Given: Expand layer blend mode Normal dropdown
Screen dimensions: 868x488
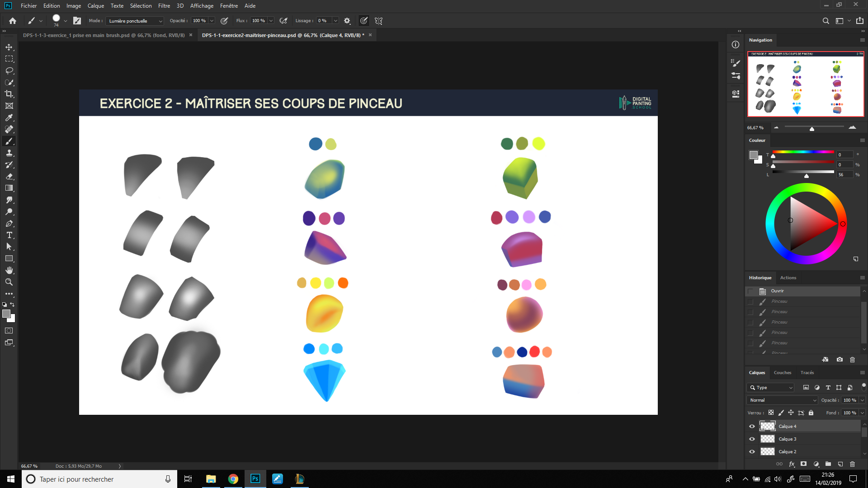Looking at the screenshot, I should pyautogui.click(x=783, y=400).
